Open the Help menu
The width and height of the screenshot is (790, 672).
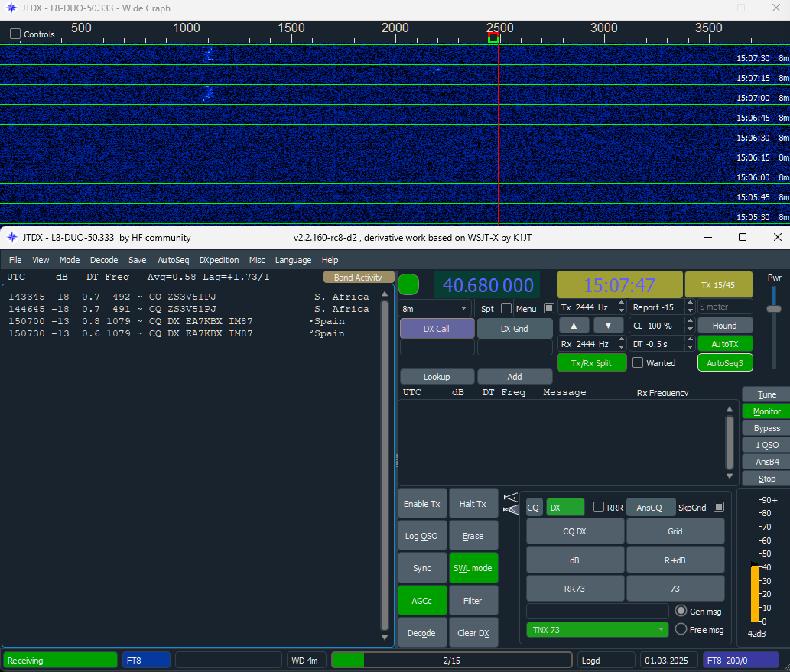point(330,260)
